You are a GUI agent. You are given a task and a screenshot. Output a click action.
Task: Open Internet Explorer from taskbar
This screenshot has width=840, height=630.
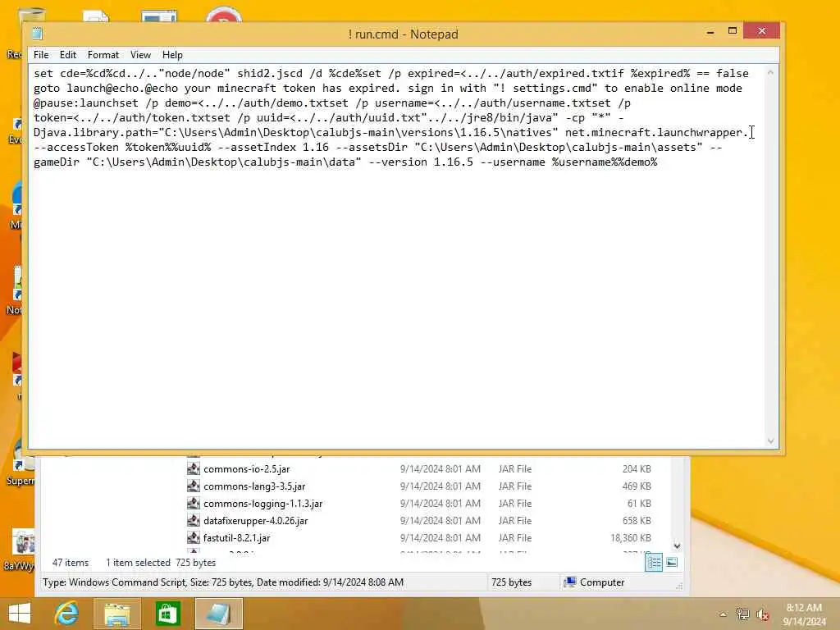tap(67, 614)
